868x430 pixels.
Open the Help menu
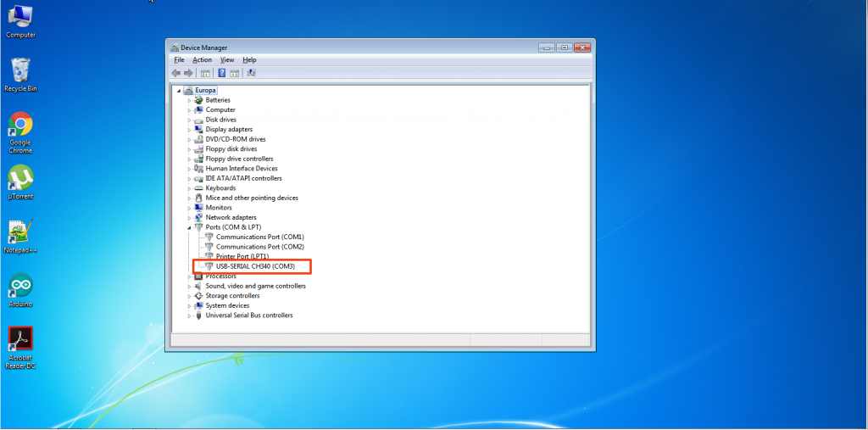coord(249,60)
